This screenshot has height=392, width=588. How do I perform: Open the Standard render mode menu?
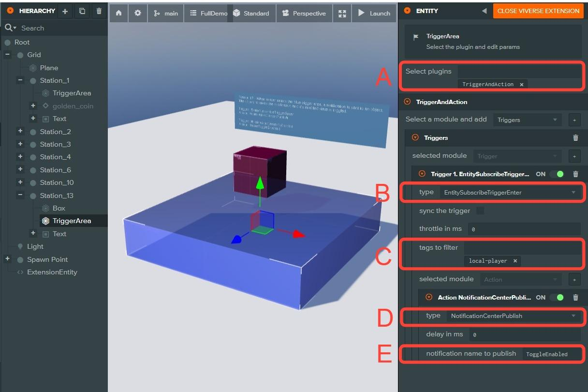(x=251, y=13)
